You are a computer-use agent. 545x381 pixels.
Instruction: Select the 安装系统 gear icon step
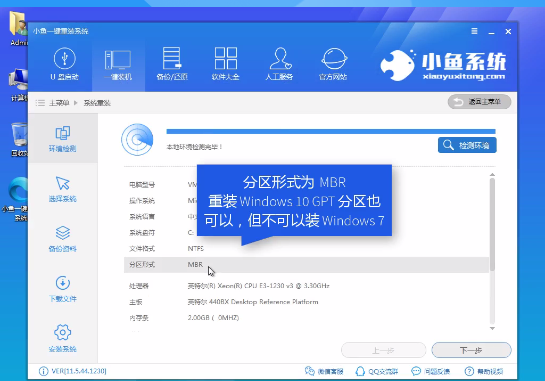tap(63, 339)
